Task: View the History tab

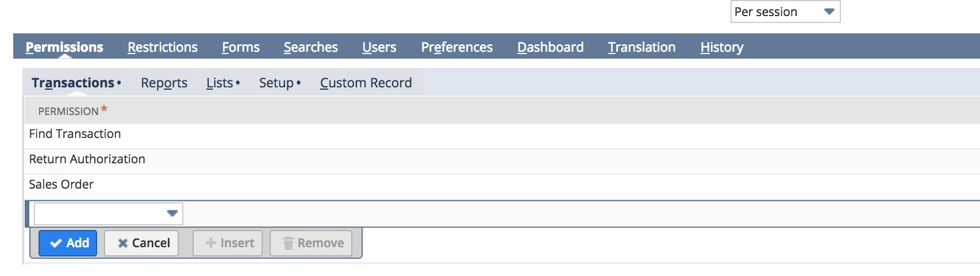Action: point(722,47)
